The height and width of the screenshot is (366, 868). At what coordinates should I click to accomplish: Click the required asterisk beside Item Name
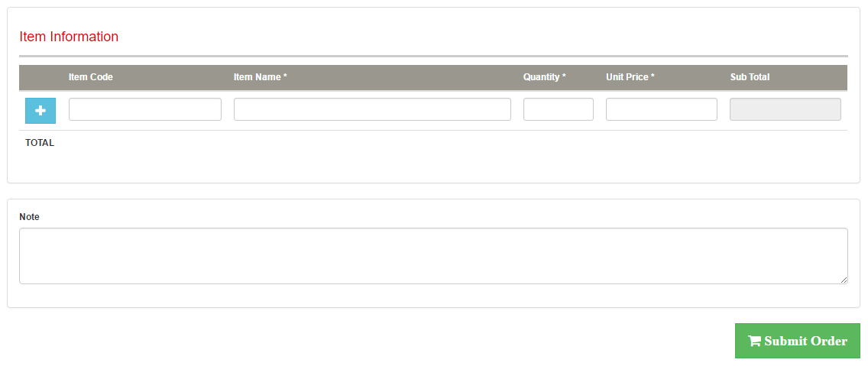tap(285, 77)
